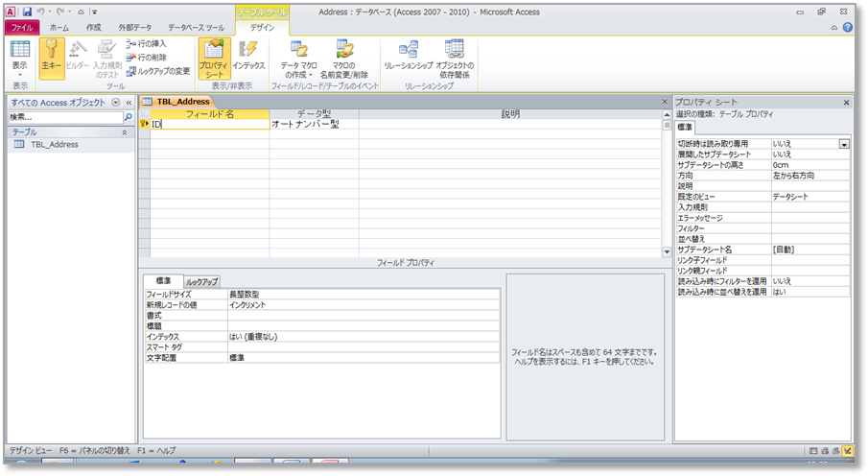Click the フィルター property field in property sheet

coord(810,228)
